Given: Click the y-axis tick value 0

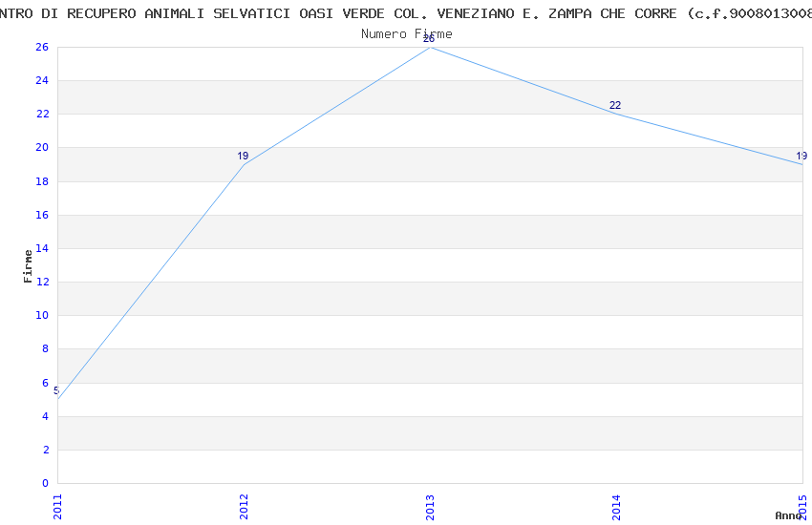Looking at the screenshot, I should [x=45, y=483].
